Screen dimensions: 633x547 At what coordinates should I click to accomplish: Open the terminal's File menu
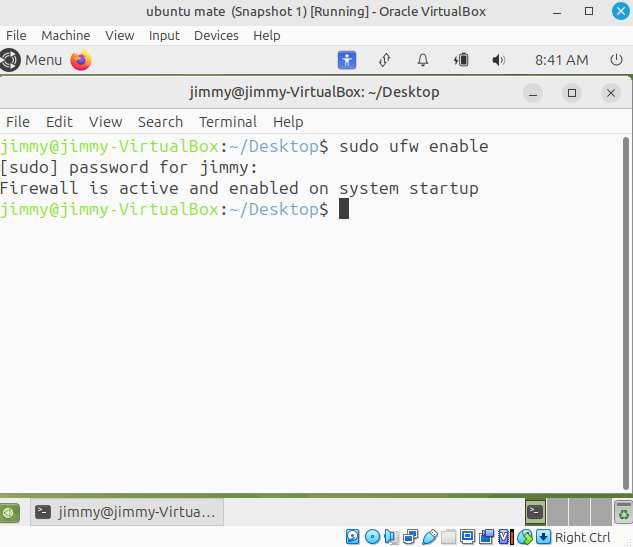(18, 122)
